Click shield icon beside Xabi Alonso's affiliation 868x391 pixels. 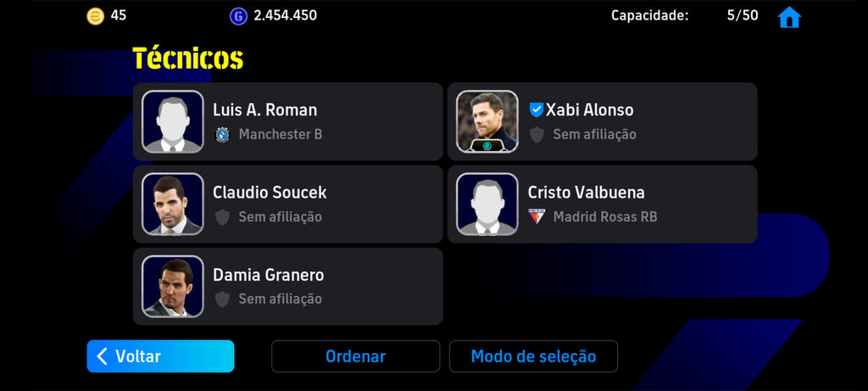(537, 135)
